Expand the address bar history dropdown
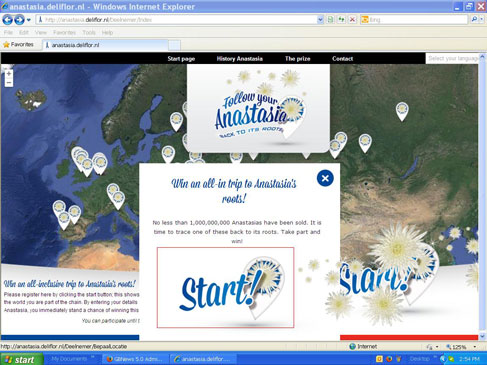The image size is (487, 365). (320, 20)
